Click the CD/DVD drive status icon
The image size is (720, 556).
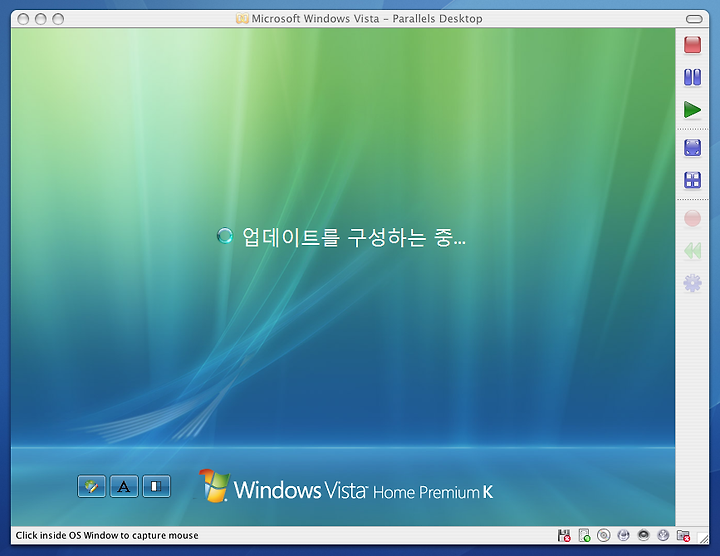point(603,535)
